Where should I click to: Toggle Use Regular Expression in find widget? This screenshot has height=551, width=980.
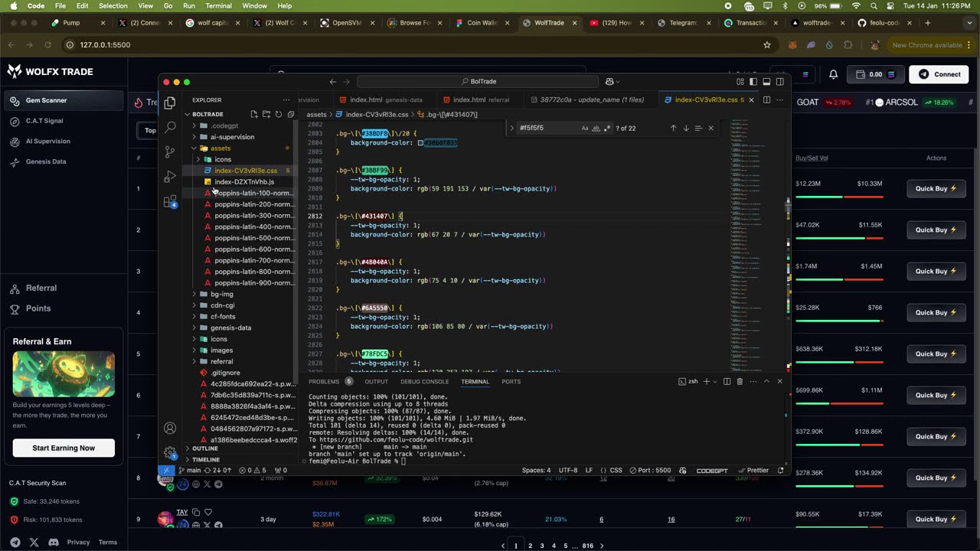(606, 128)
